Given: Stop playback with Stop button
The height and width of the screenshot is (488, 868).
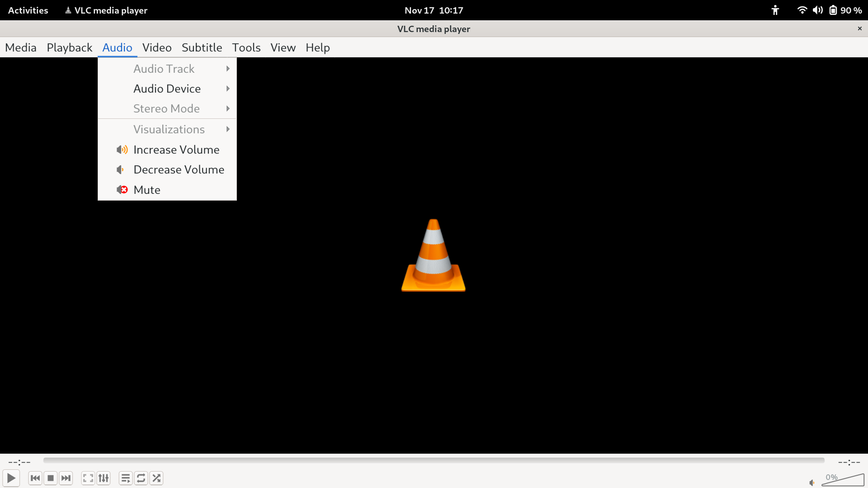Looking at the screenshot, I should click(x=51, y=478).
